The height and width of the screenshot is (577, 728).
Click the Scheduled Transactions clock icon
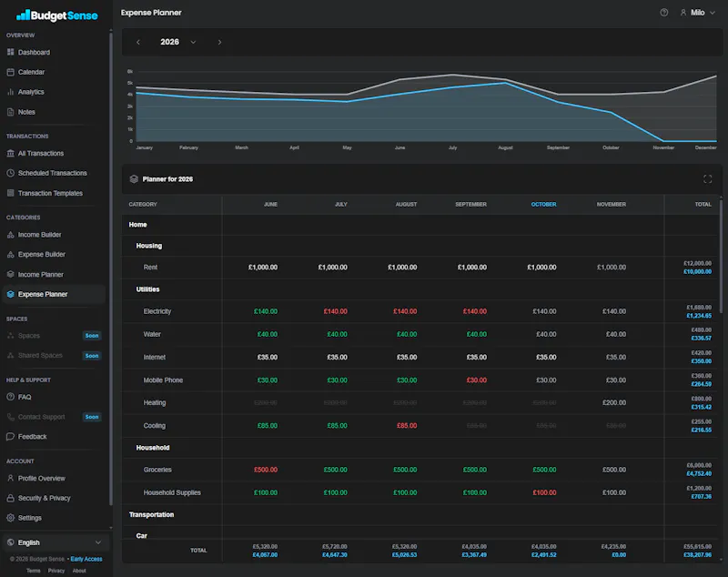pyautogui.click(x=10, y=173)
